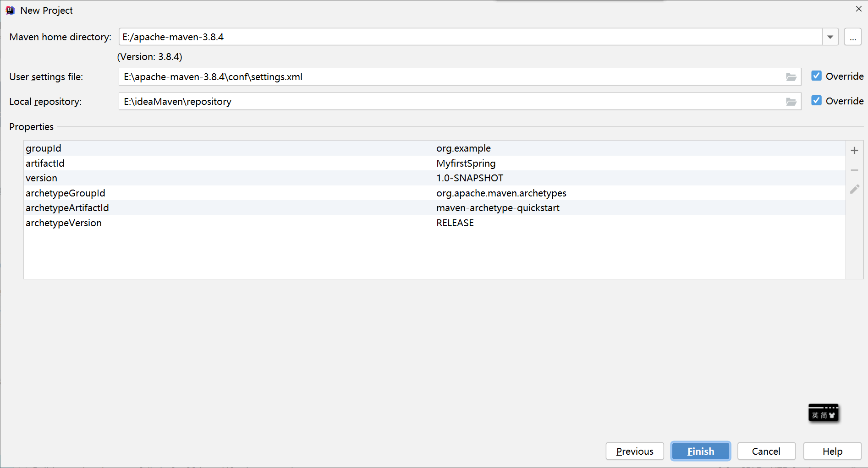
Task: Close the New Project window
Action: [x=858, y=9]
